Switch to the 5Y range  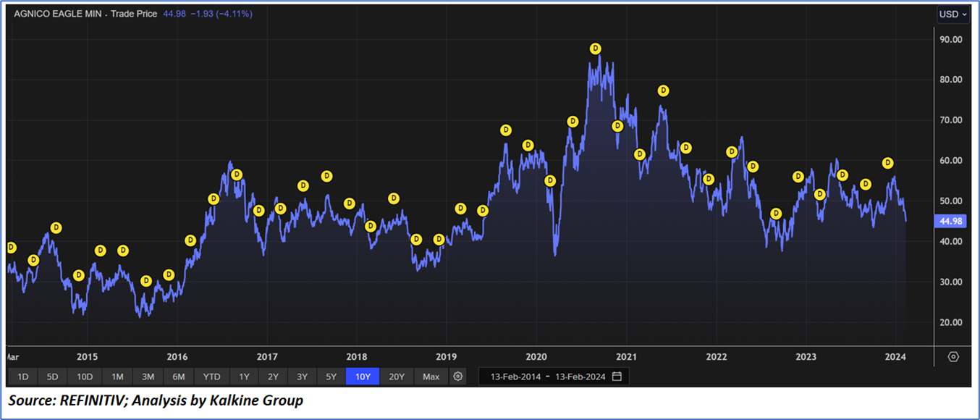[331, 377]
